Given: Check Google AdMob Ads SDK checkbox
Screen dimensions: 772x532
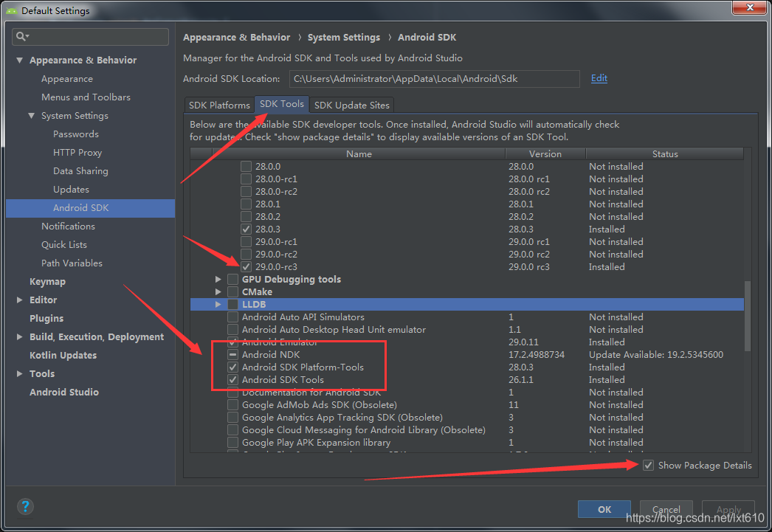Looking at the screenshot, I should (x=233, y=405).
